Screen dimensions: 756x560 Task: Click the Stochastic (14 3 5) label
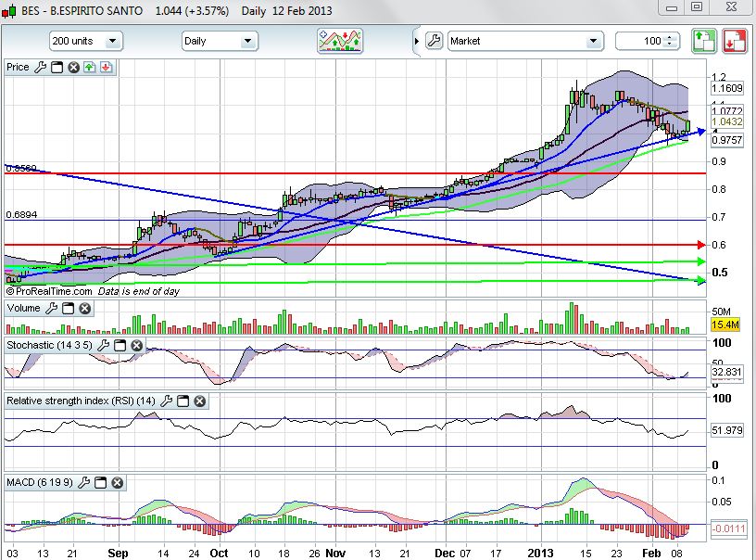(x=49, y=345)
